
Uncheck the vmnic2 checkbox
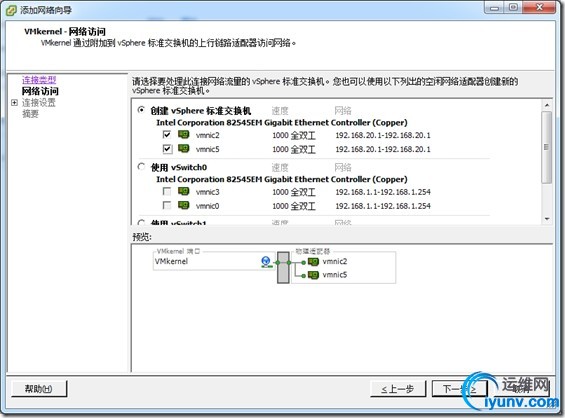click(x=167, y=135)
